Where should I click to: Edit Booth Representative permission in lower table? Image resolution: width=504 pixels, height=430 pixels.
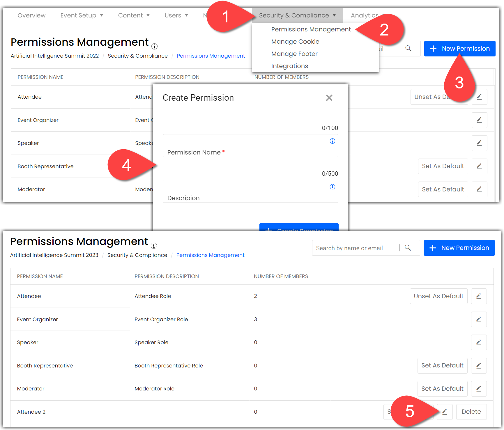click(479, 366)
